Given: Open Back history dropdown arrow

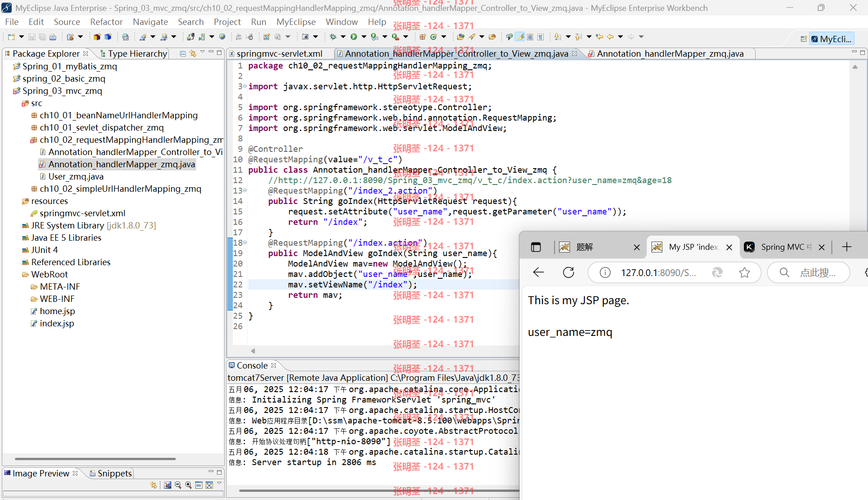Looking at the screenshot, I should (x=620, y=37).
